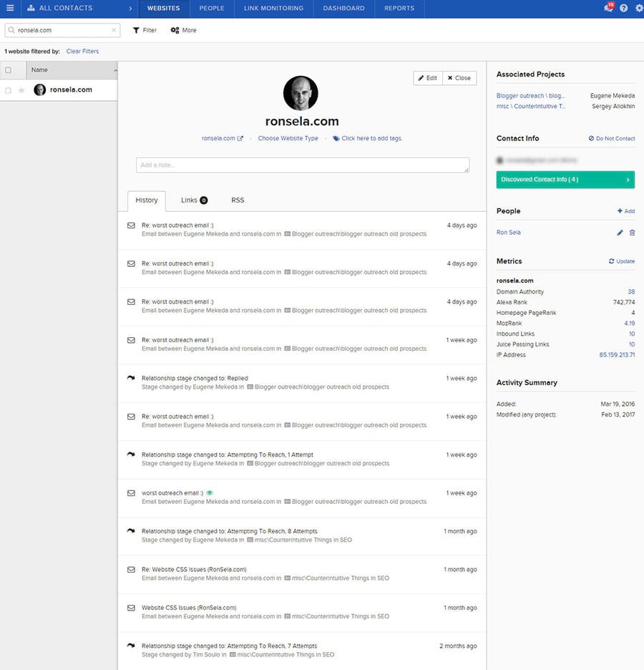This screenshot has height=670, width=644.
Task: Open misc \ Counterintuitive T... project link
Action: click(531, 107)
